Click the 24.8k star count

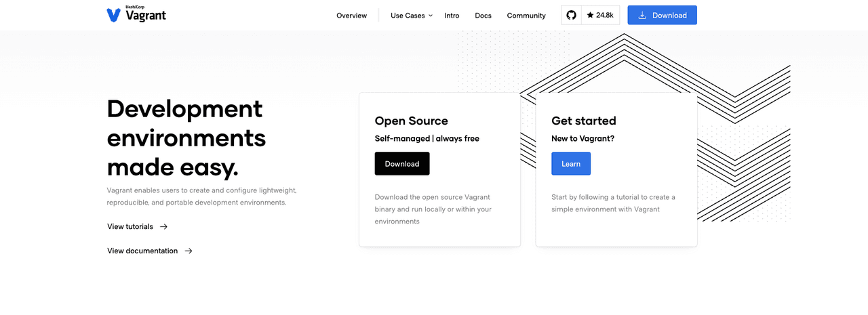tap(600, 15)
